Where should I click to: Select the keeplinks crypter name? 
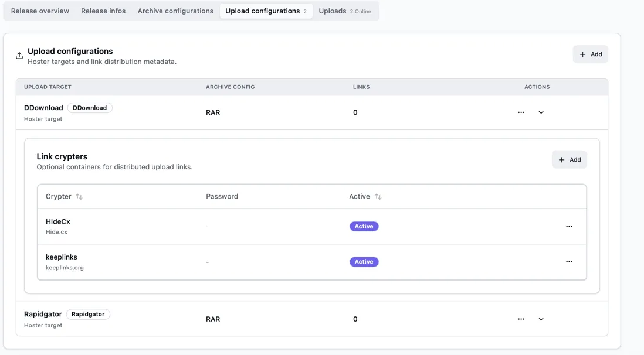[x=61, y=257]
